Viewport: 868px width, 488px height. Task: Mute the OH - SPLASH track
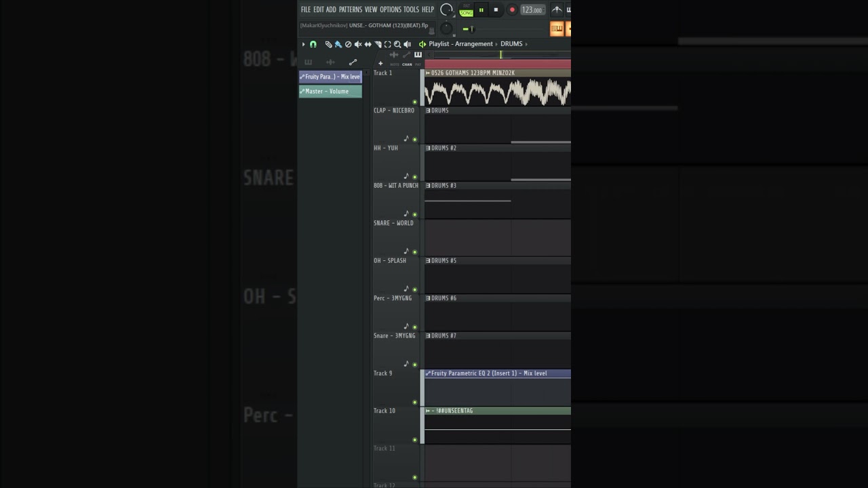point(415,289)
